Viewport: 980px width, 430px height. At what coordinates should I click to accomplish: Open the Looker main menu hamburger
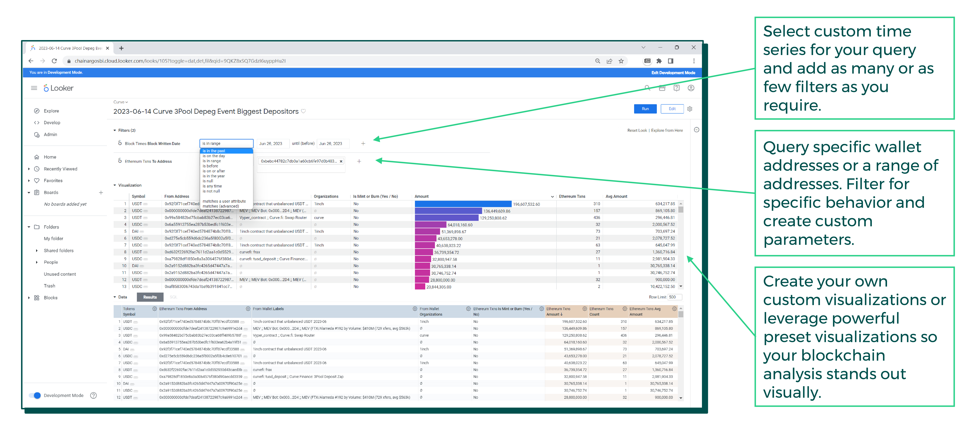(34, 88)
